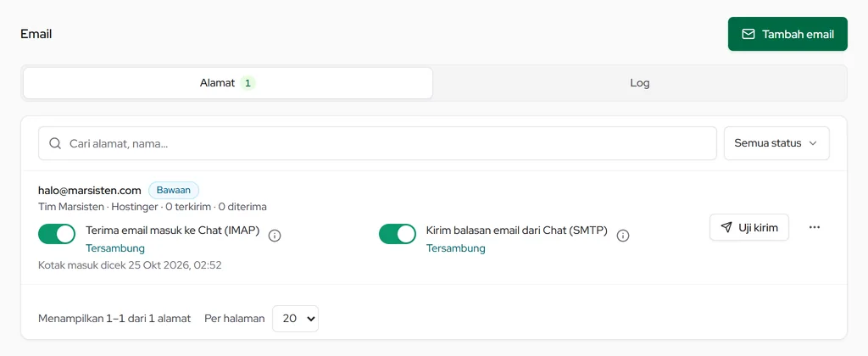Viewport: 868px width, 356px height.
Task: Click the Uji kirim button
Action: point(749,227)
